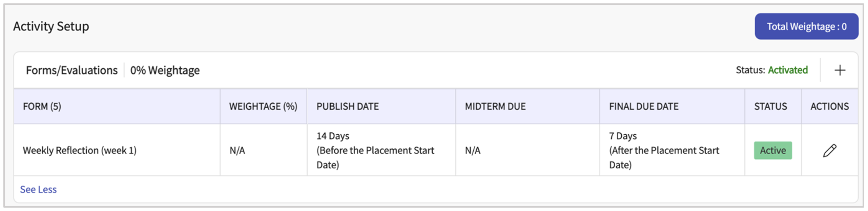Click the ACTIONS column header
868x211 pixels.
829,107
